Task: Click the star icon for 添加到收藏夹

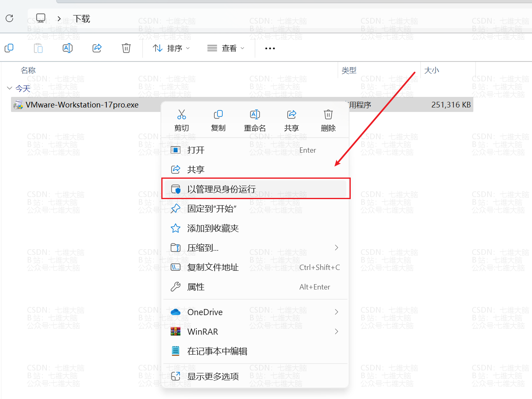Action: coord(176,228)
